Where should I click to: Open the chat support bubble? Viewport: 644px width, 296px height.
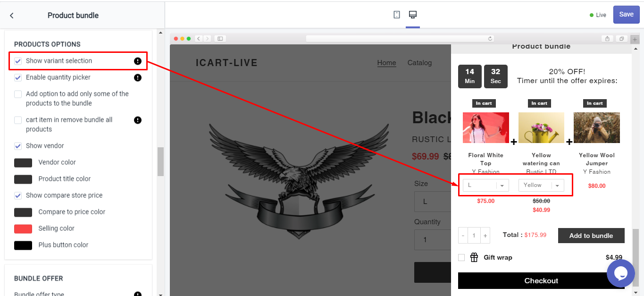coord(620,273)
